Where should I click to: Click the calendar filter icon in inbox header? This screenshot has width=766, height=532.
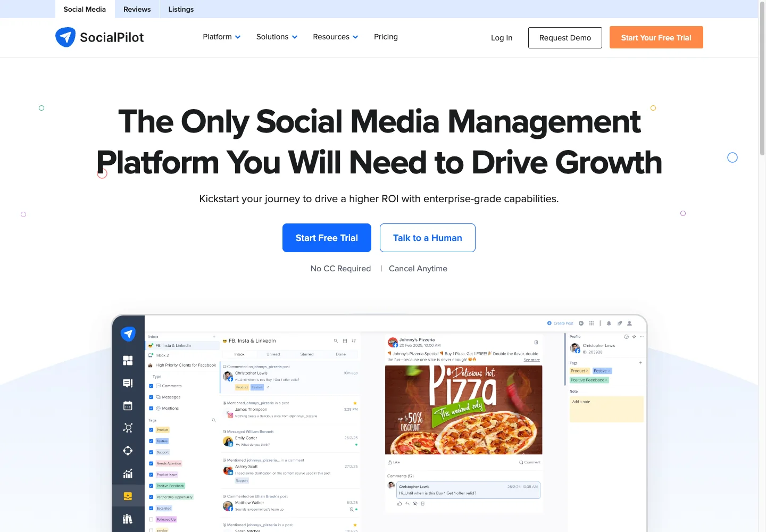coord(345,340)
